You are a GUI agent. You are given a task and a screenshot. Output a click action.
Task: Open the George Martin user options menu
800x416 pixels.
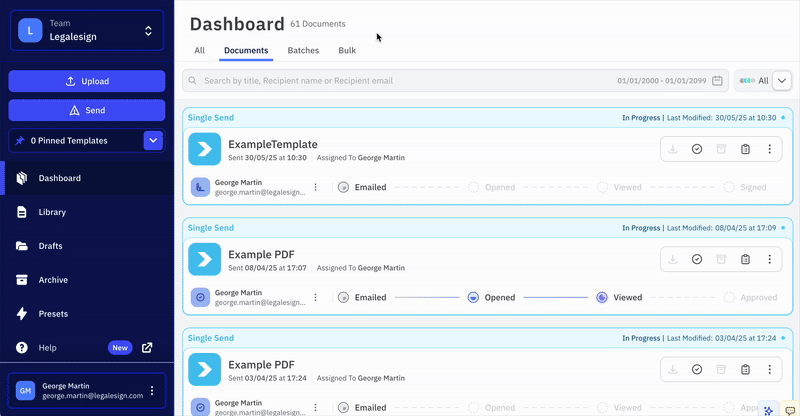pyautogui.click(x=152, y=390)
